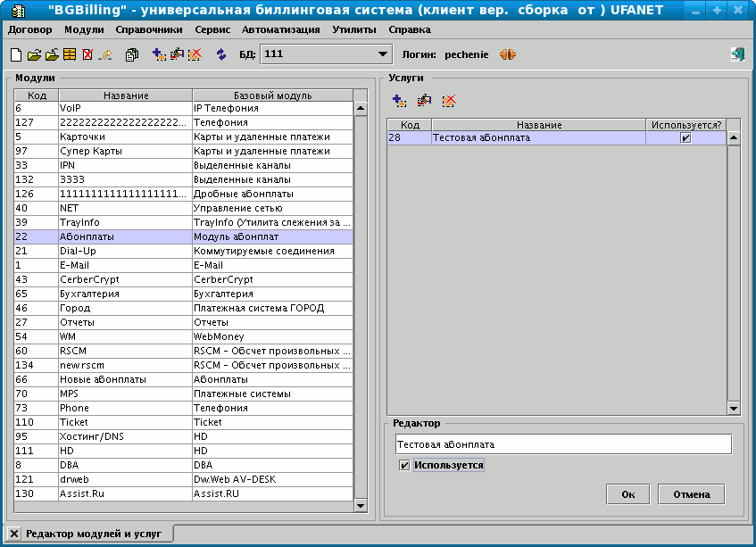Click the modules list scroll down arrow

[x=361, y=506]
